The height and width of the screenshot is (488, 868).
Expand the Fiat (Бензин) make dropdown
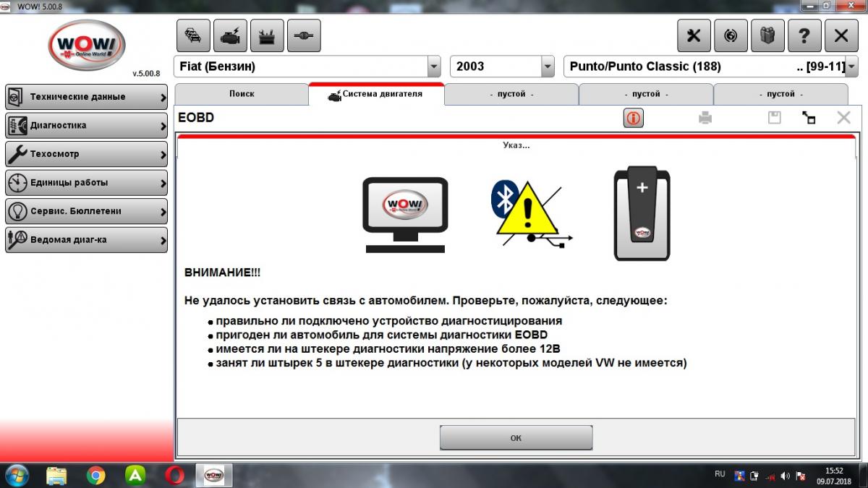click(434, 67)
